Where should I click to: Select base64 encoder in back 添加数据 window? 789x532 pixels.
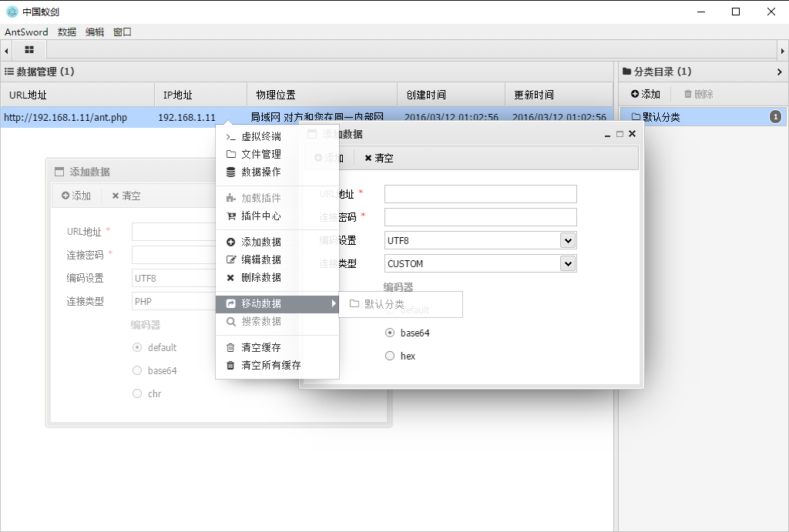coord(137,370)
